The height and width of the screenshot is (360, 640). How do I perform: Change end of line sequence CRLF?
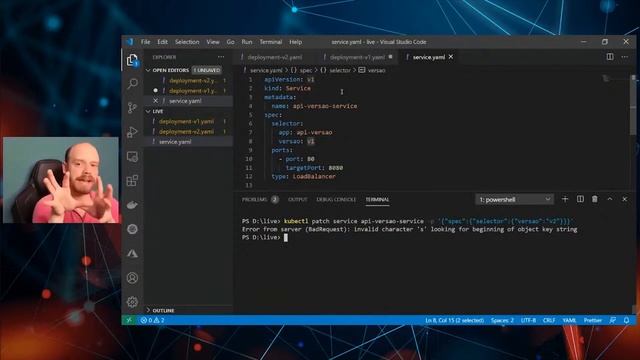click(x=549, y=320)
